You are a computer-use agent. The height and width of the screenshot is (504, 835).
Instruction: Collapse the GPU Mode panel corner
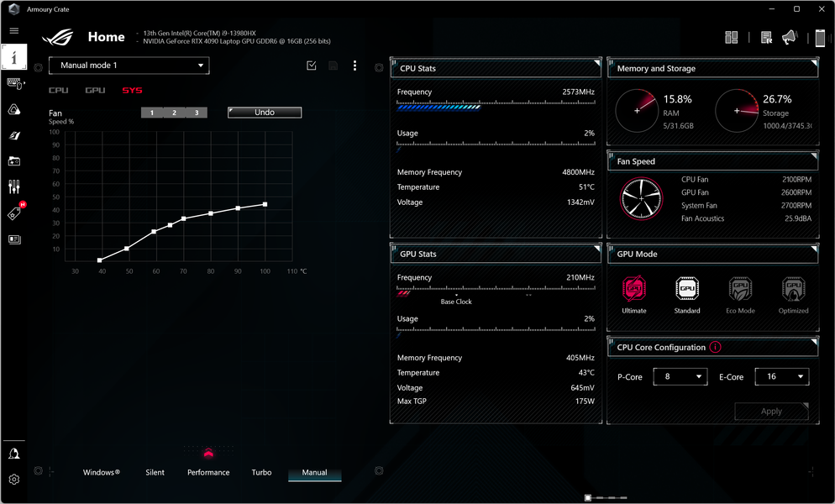814,249
